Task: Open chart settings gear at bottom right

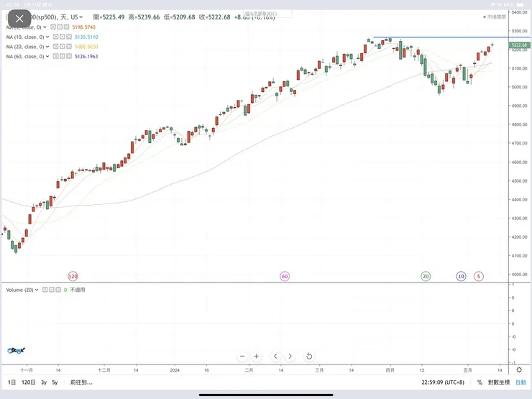Action: coord(519,370)
